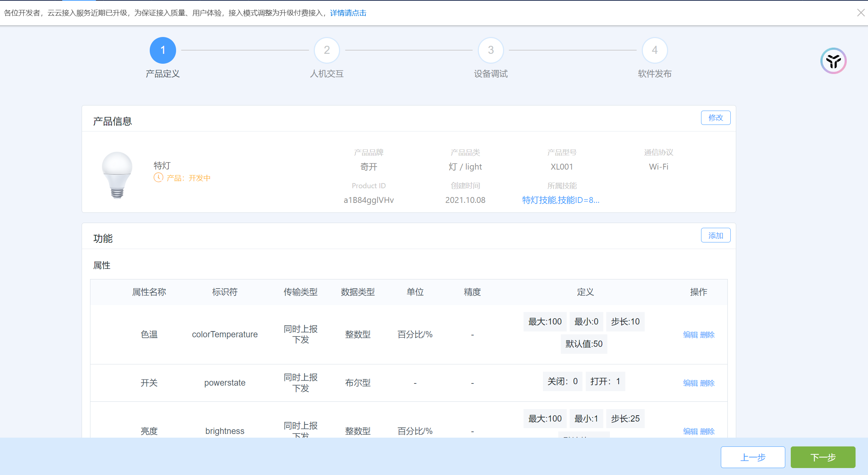This screenshot has height=475, width=868.
Task: Click the 最大:100 tag in 色温 row
Action: [x=545, y=322]
